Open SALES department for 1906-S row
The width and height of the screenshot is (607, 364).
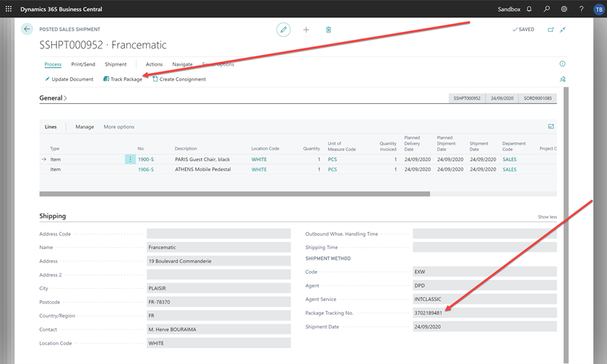509,170
